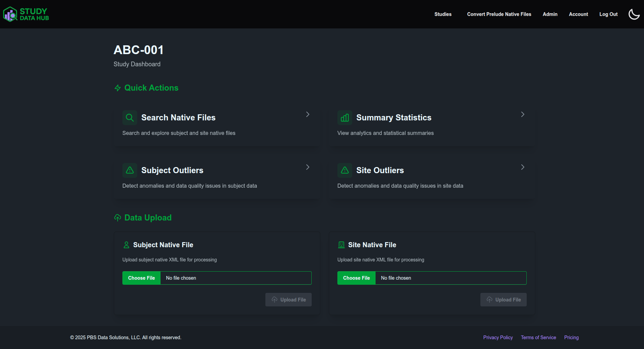This screenshot has height=349, width=644.
Task: Open Summary Statistics via its chevron arrow
Action: point(522,114)
